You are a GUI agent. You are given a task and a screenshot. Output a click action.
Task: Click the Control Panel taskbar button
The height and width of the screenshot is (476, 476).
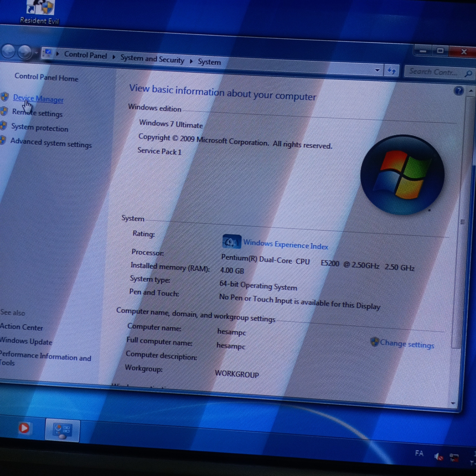pos(62,430)
